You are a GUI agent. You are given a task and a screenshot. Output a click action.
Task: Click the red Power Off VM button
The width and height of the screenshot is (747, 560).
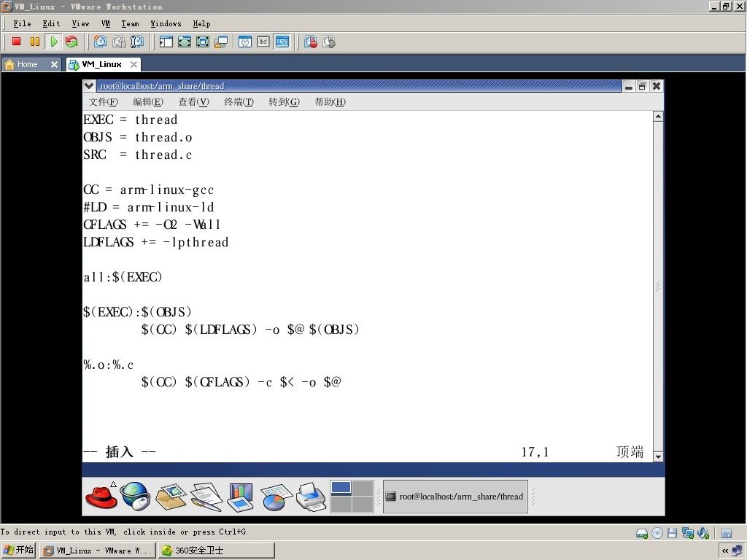(16, 42)
